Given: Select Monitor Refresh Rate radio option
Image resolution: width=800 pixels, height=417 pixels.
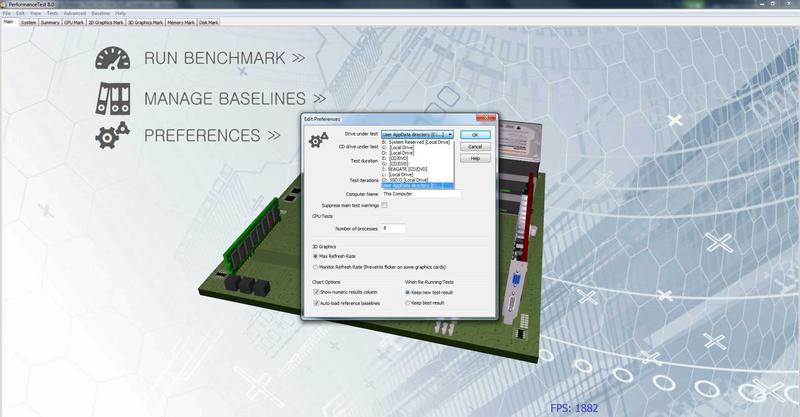Looking at the screenshot, I should [315, 267].
